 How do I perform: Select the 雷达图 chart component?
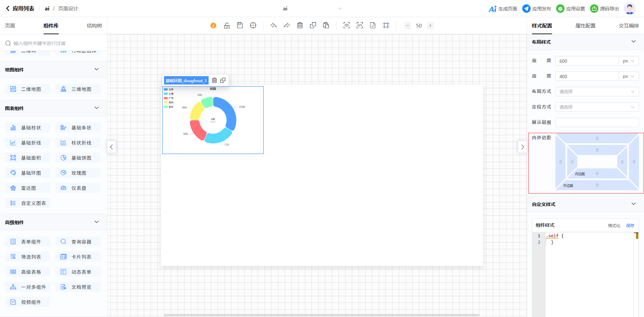pyautogui.click(x=28, y=188)
